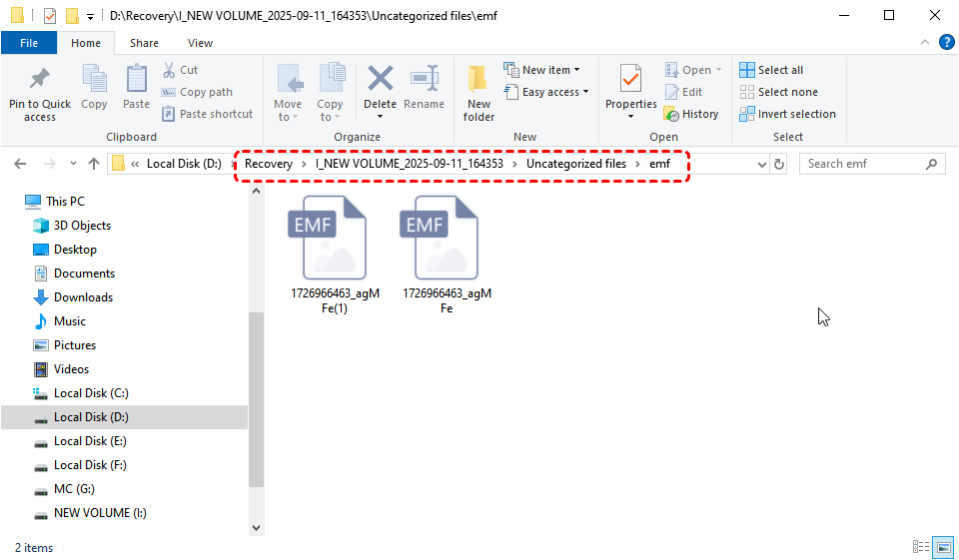Open Quick Access Toolbar customize dropdown

(x=90, y=17)
